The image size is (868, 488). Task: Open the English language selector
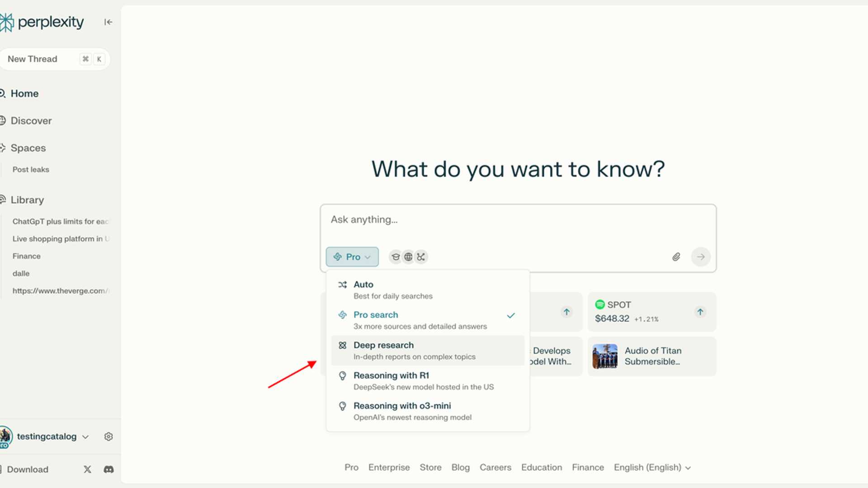pyautogui.click(x=651, y=467)
